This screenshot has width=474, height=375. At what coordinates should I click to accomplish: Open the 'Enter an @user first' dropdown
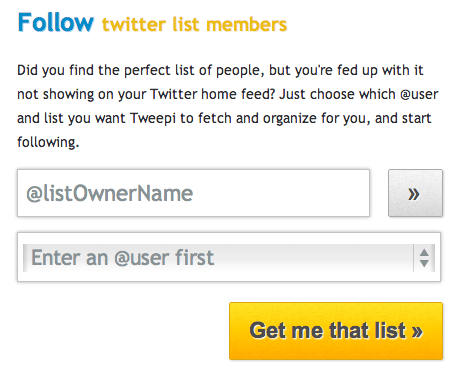229,258
